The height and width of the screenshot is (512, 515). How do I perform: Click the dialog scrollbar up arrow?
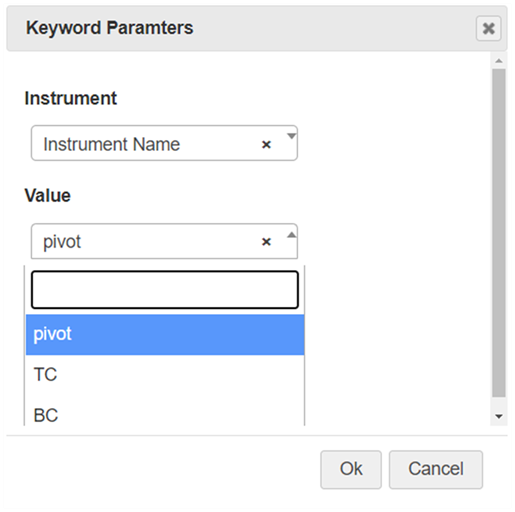coord(499,61)
